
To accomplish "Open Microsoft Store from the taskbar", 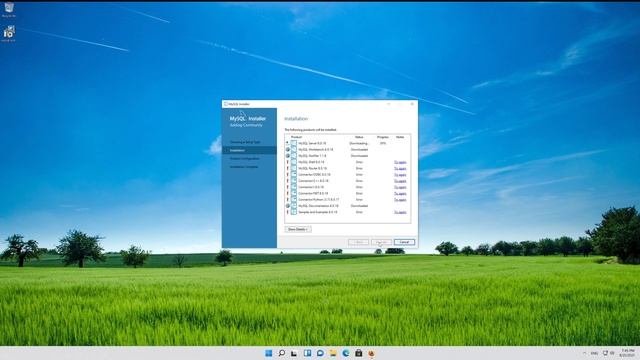I will point(359,353).
